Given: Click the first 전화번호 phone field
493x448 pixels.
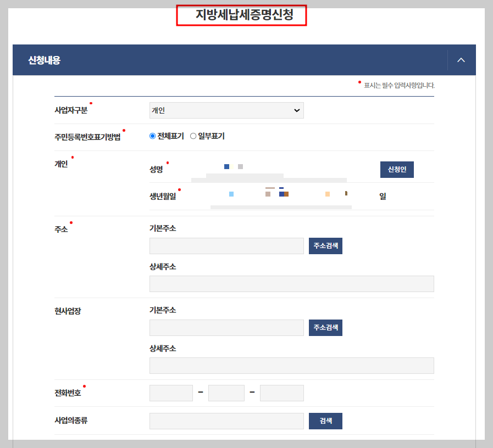Looking at the screenshot, I should pos(171,393).
